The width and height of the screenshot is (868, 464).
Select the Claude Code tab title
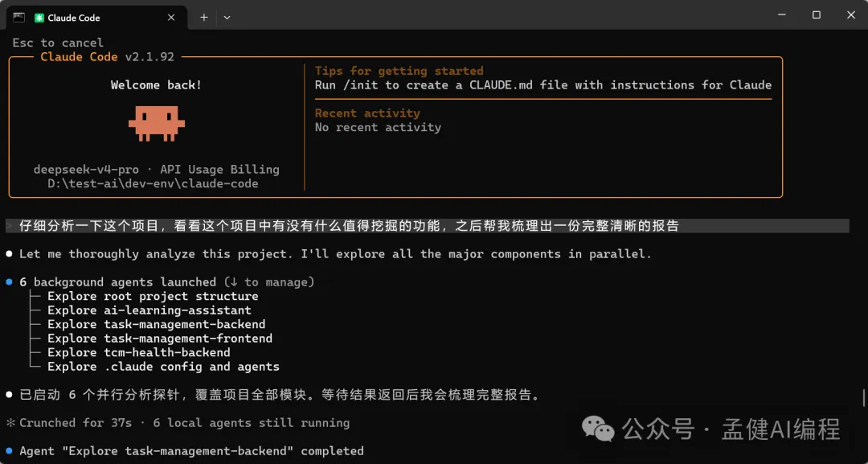pyautogui.click(x=74, y=18)
